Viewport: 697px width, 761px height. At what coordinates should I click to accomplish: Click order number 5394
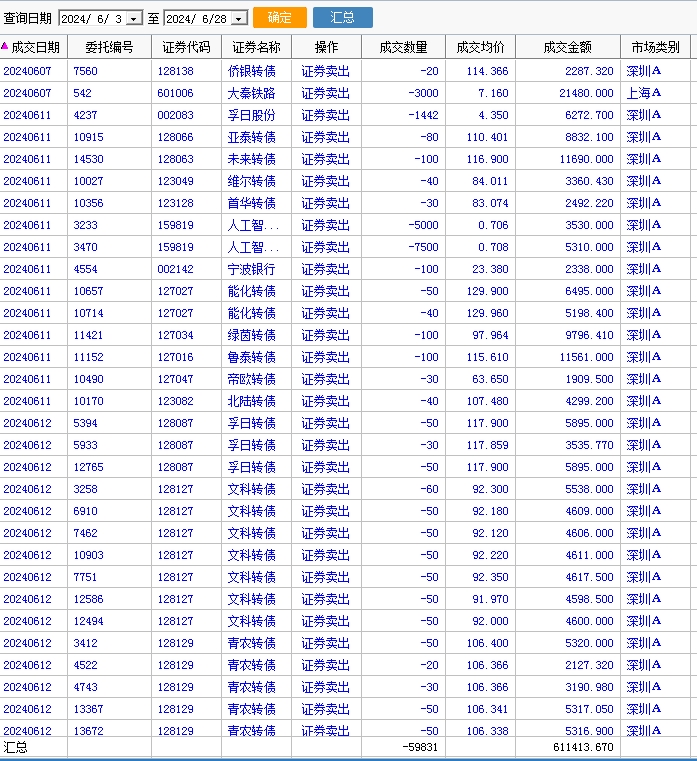point(85,423)
